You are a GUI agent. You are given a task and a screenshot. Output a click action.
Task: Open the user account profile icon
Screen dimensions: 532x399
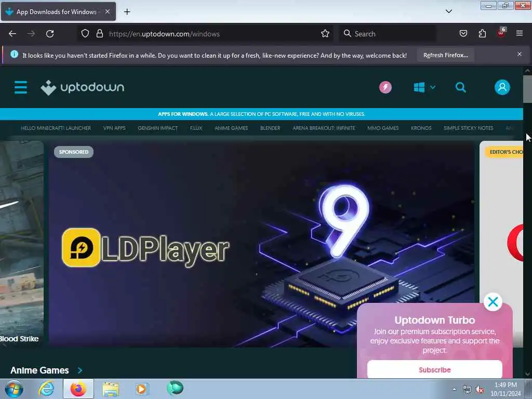(x=502, y=87)
